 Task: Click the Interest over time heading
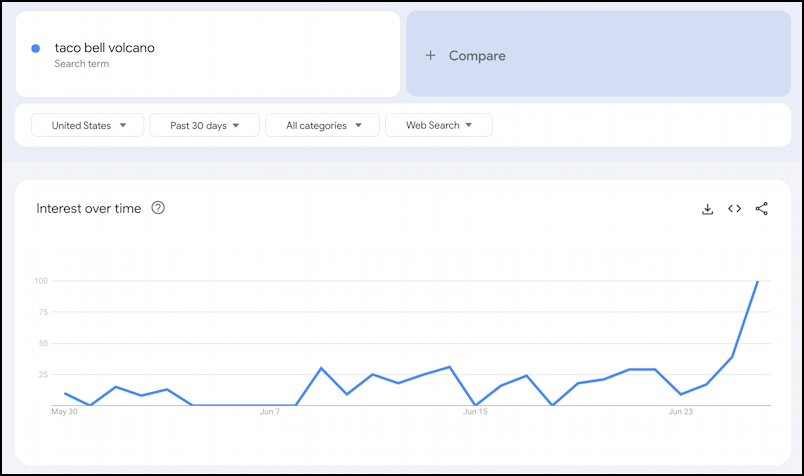(x=88, y=208)
